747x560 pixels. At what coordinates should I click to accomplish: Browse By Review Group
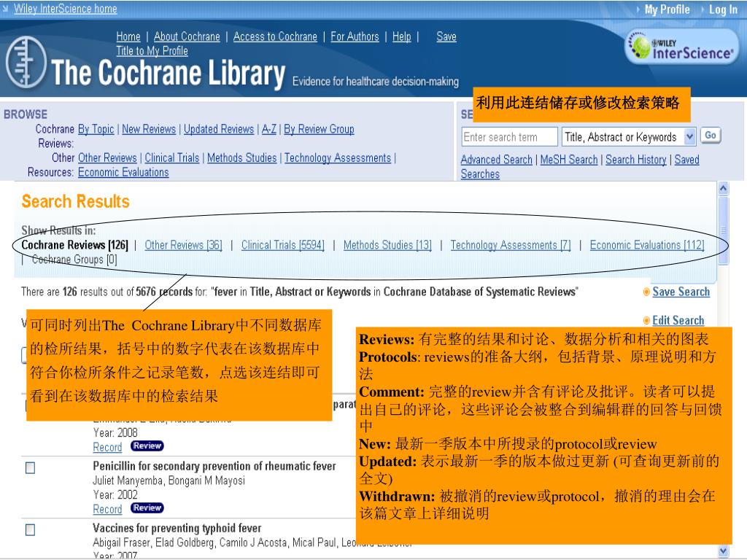coord(319,129)
